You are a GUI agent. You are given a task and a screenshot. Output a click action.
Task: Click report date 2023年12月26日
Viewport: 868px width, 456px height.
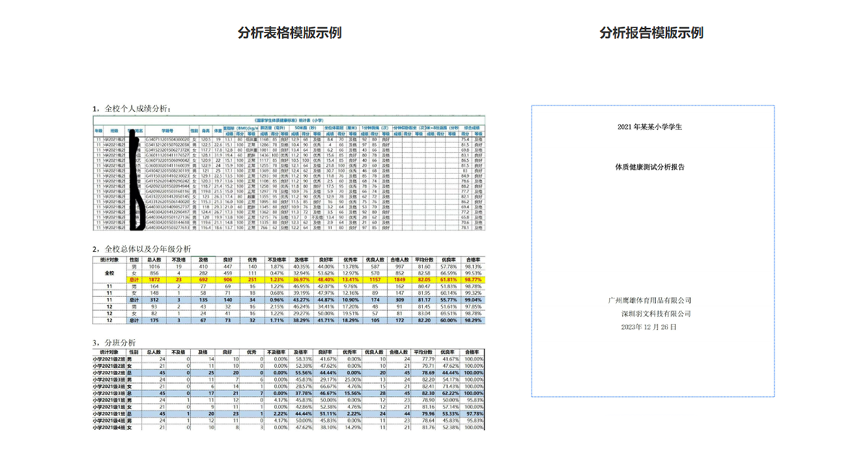(x=650, y=327)
